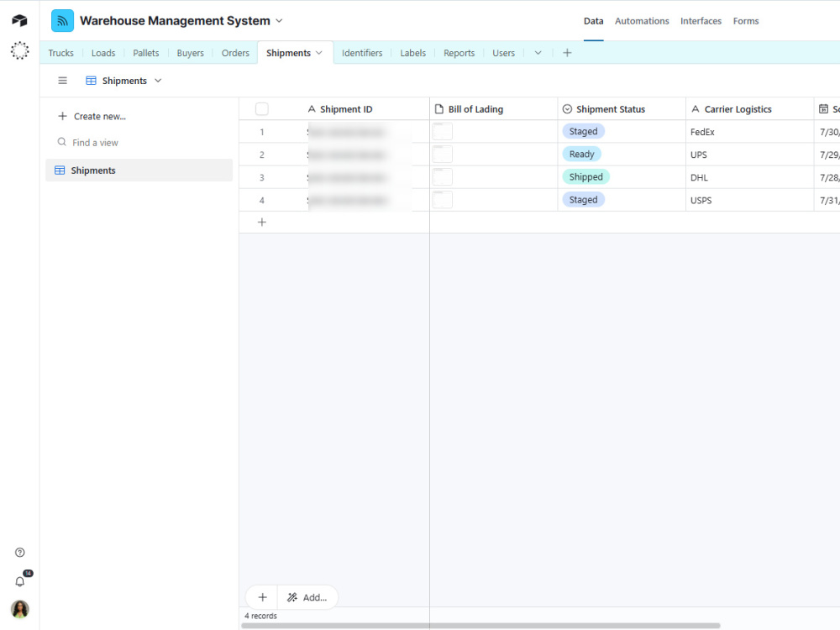Select the Shipments view in the sidebar
The width and height of the screenshot is (840, 630).
pos(139,171)
